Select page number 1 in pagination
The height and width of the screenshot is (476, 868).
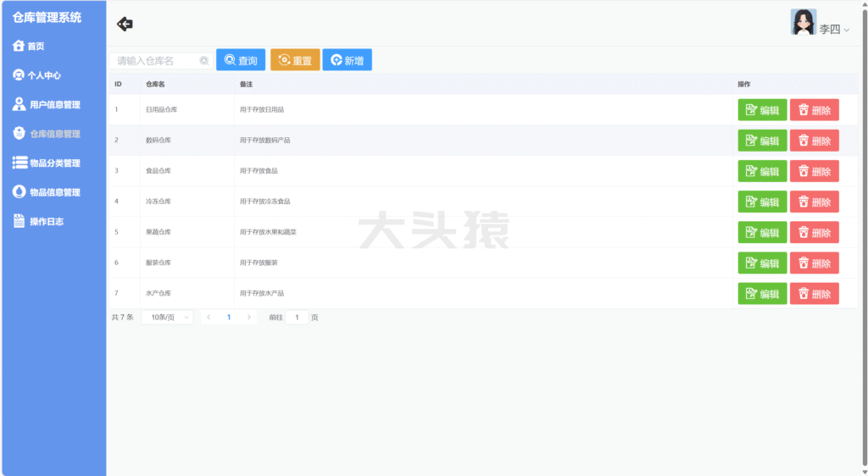click(229, 318)
